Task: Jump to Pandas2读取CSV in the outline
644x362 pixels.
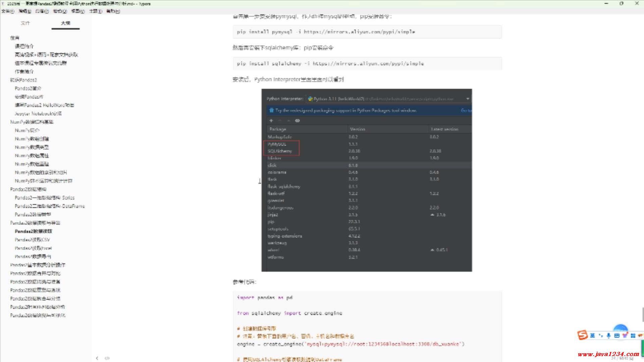Action: [x=32, y=240]
